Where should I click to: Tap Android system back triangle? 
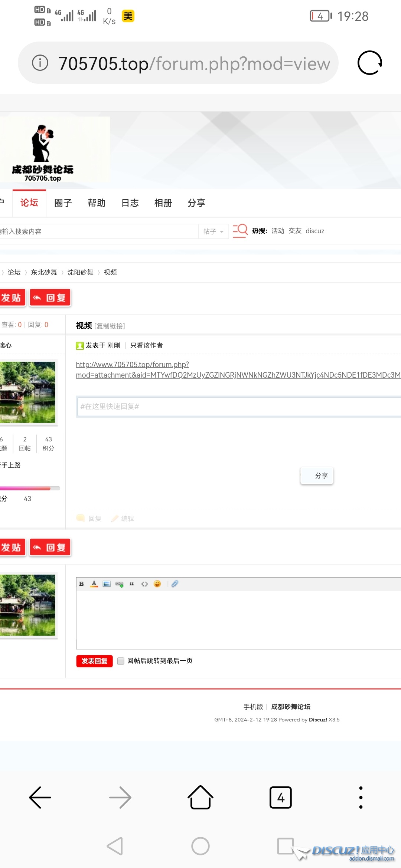[x=115, y=846]
